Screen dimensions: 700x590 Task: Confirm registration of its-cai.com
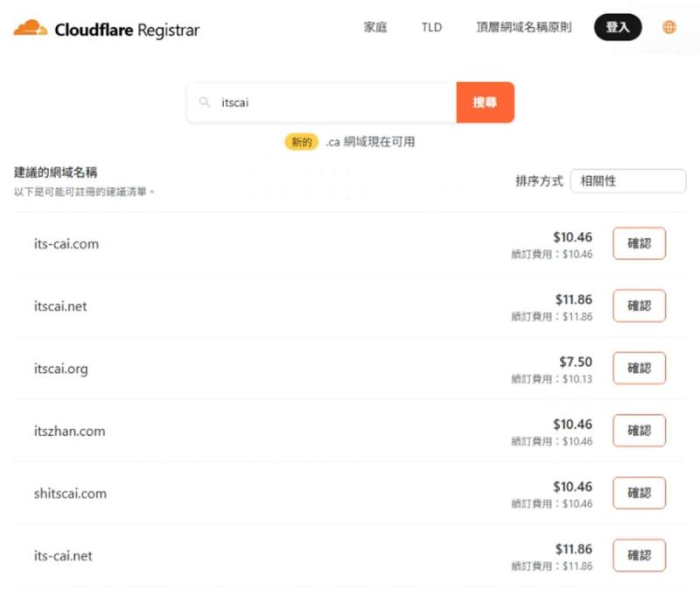coord(640,242)
